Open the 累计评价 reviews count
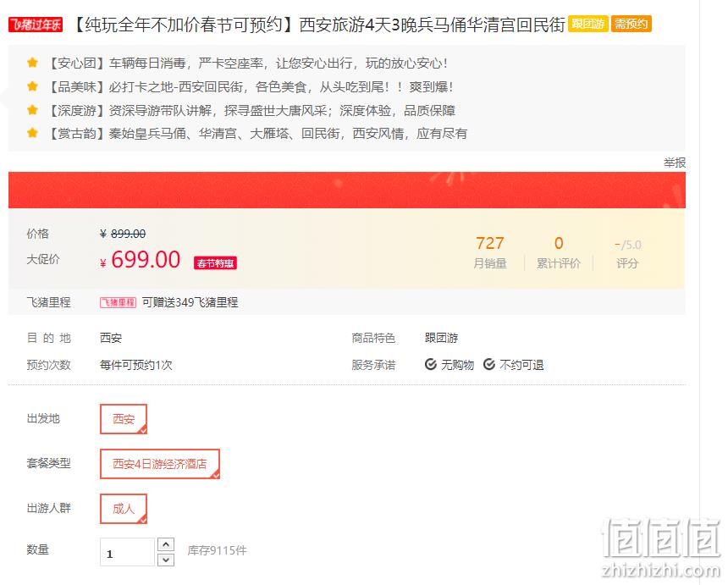 (559, 253)
